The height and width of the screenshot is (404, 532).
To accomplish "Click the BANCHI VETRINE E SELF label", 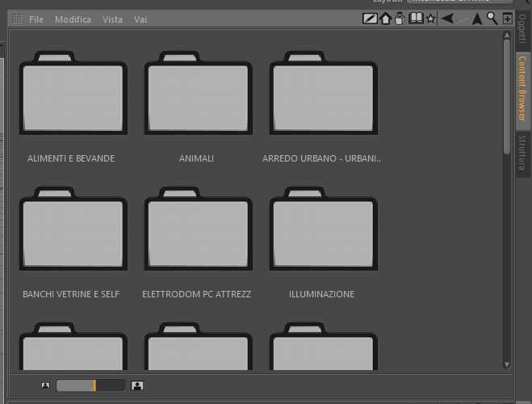I will 71,294.
